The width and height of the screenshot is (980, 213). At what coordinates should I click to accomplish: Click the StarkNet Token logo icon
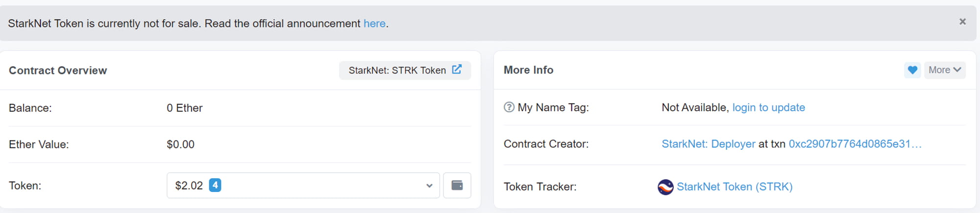(x=665, y=187)
